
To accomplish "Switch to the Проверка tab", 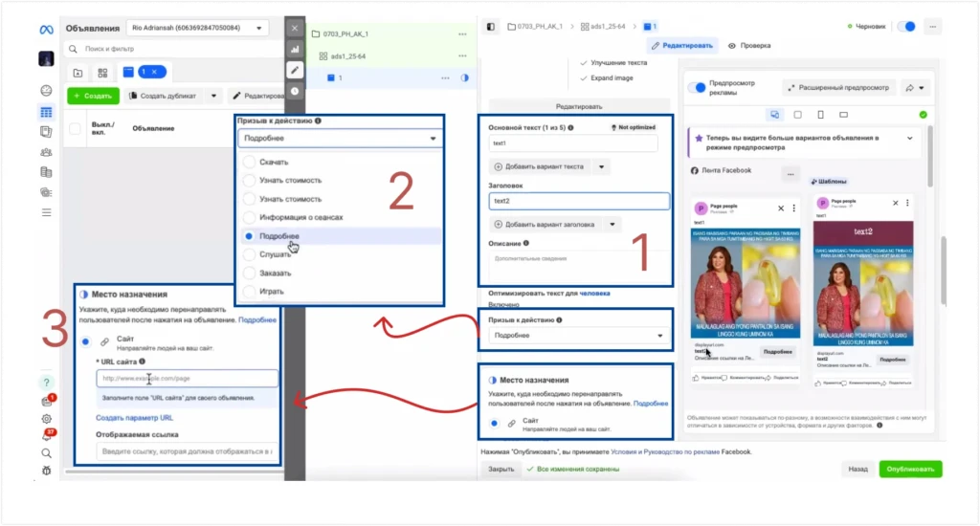I will tap(749, 46).
